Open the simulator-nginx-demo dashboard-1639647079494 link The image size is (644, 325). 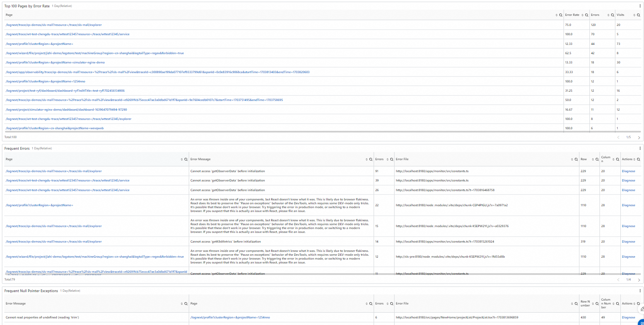click(x=67, y=109)
